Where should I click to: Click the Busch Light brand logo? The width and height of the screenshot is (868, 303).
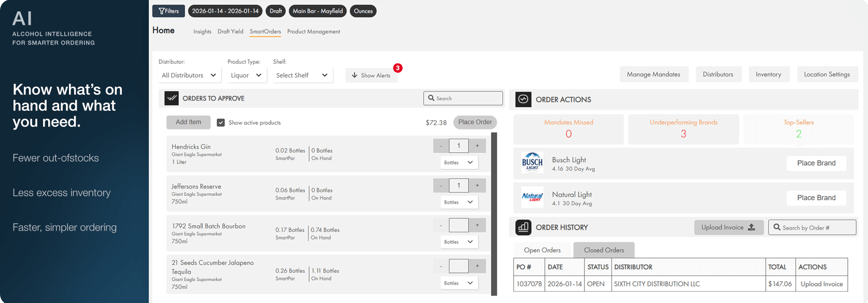coord(533,163)
